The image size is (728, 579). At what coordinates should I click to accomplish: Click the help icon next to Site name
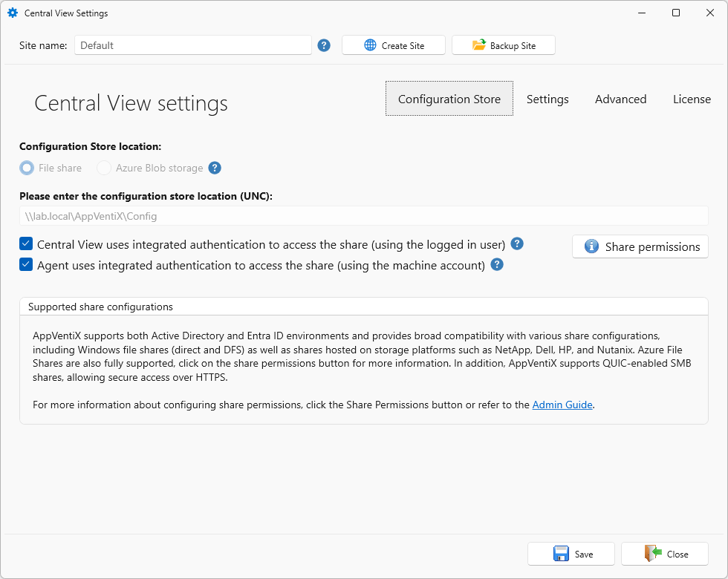point(324,45)
